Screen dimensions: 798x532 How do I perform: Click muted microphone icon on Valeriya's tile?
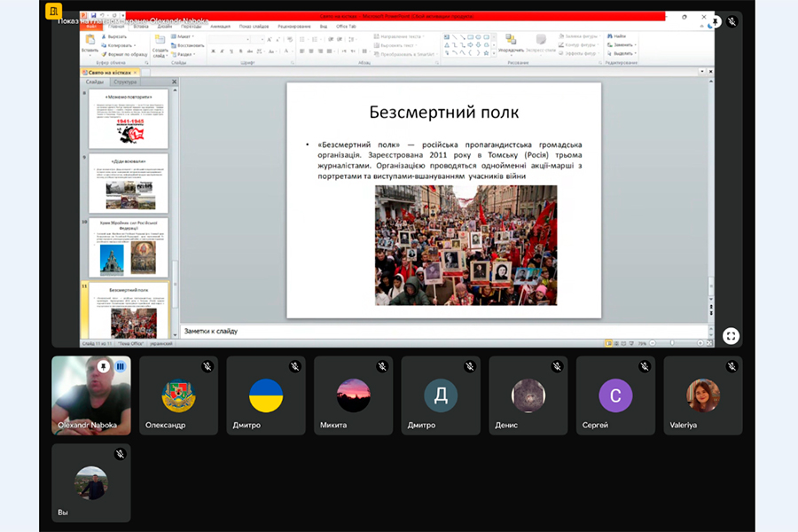click(x=732, y=365)
